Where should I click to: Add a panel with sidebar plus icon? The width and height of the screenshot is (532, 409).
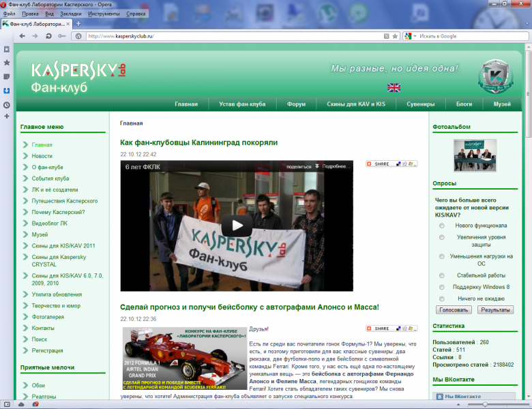[x=6, y=117]
